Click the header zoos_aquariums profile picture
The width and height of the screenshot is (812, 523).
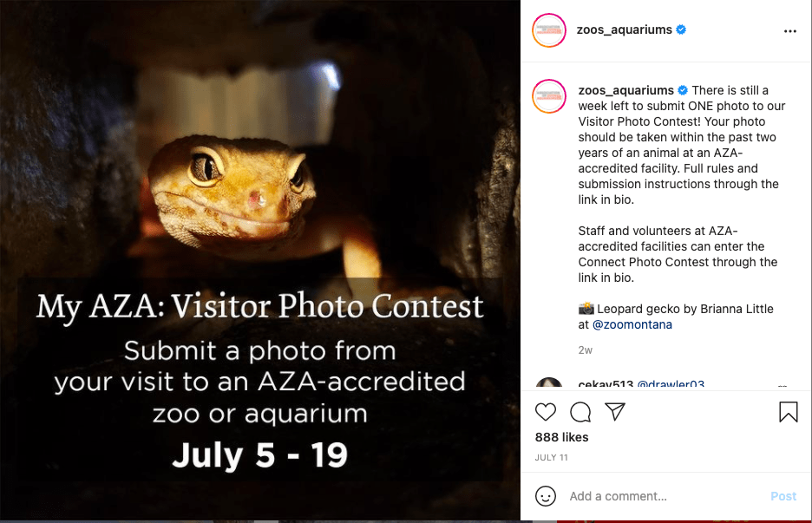[549, 30]
